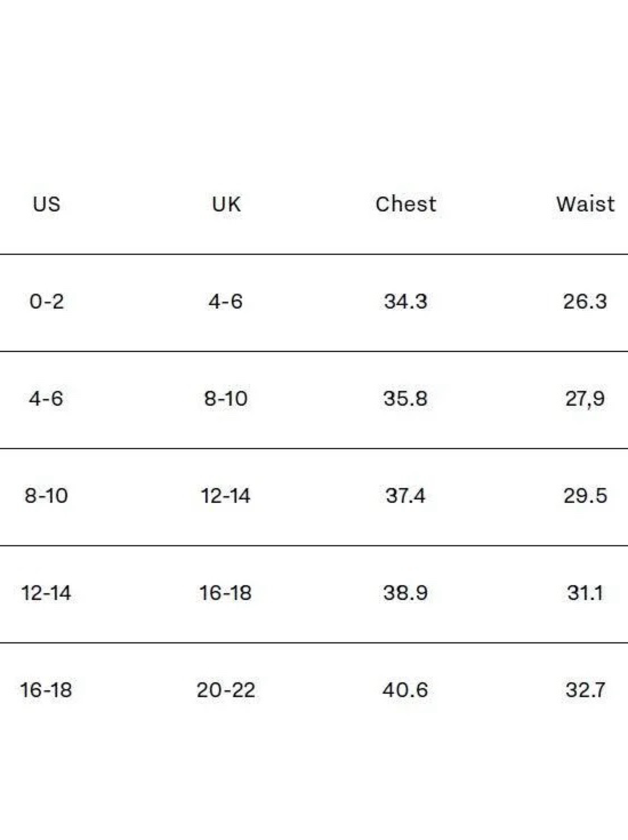Screen dimensions: 628x840
Task: Click the US column header
Action: click(46, 204)
